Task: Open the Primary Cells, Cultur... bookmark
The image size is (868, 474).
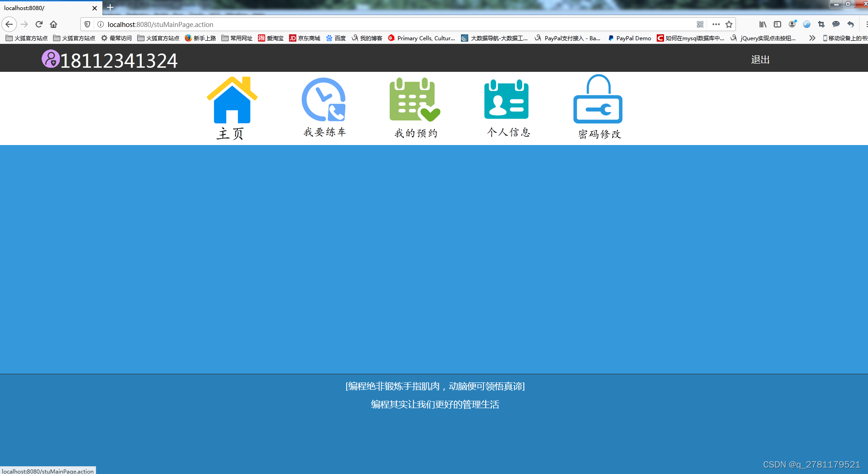Action: click(422, 38)
